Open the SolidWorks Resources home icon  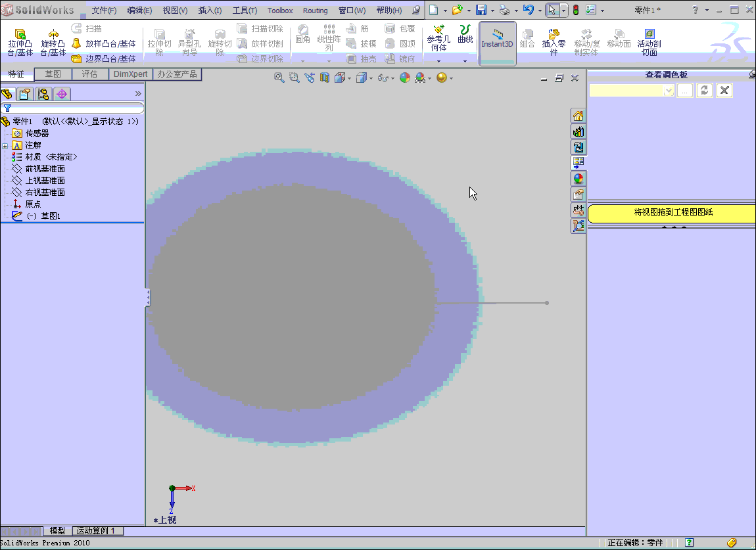coord(578,116)
